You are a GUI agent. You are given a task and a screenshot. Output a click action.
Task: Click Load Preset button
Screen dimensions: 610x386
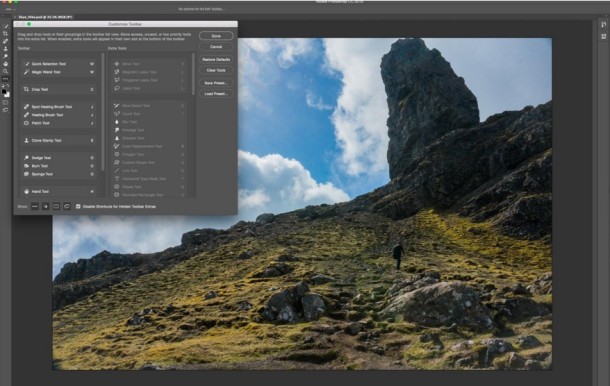216,94
